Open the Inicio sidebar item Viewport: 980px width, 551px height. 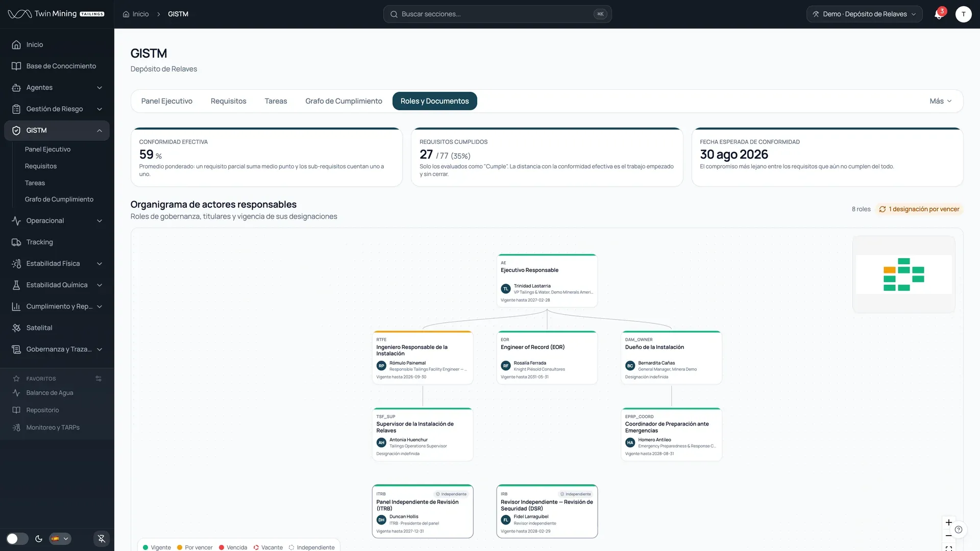57,45
